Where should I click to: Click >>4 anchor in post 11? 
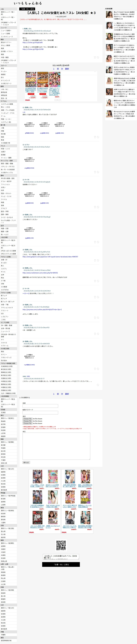pos(24,112)
